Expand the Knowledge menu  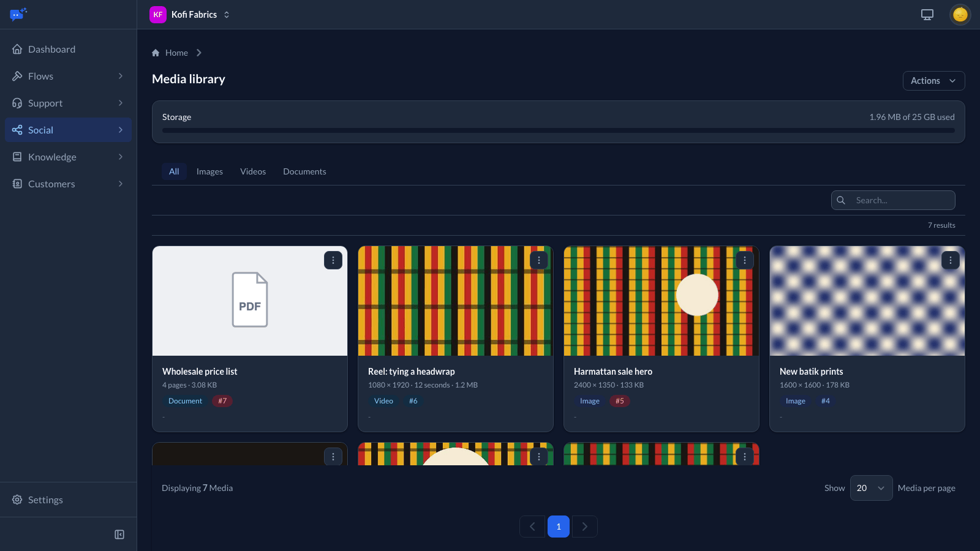coord(68,157)
